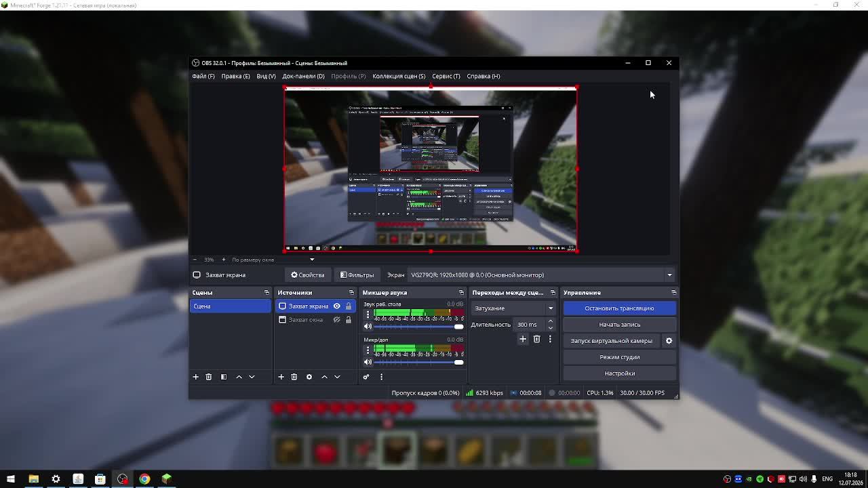The image size is (868, 488).
Task: Open scene filters icon in Scenes panel
Action: 224,377
